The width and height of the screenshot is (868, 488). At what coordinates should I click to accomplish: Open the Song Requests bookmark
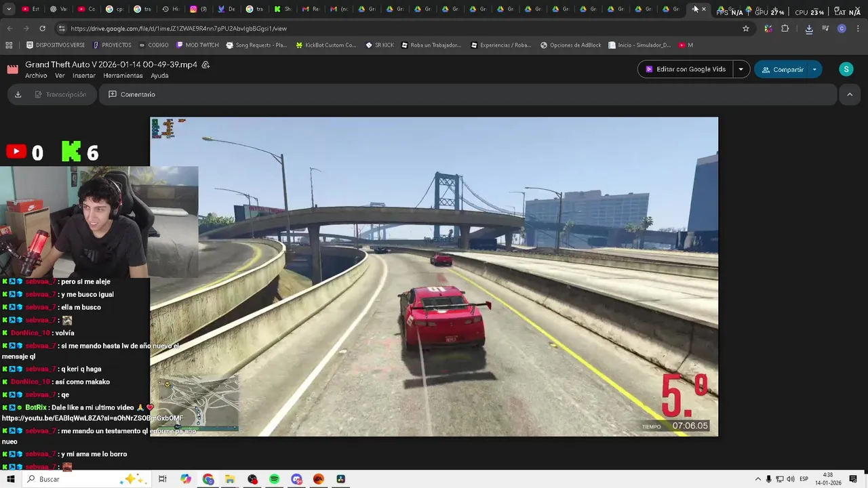[x=256, y=45]
